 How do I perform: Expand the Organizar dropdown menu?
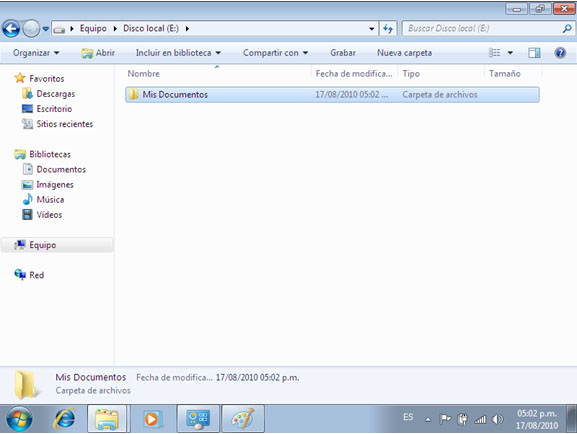click(x=36, y=53)
